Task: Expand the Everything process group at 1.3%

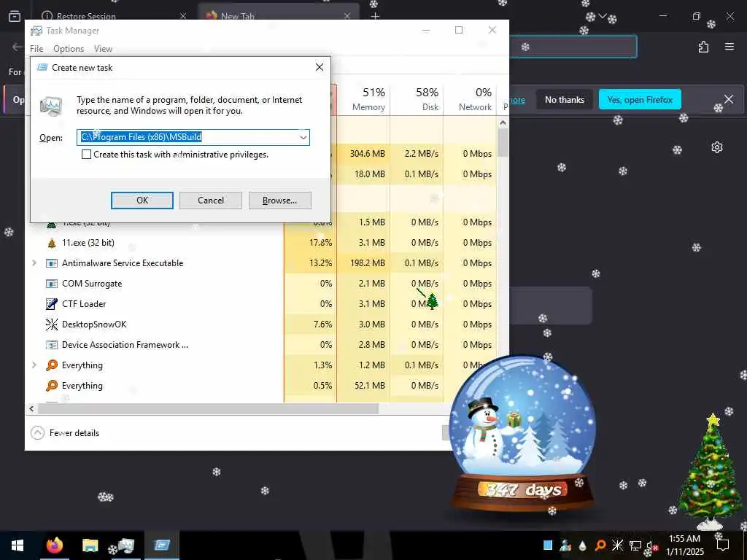Action: 34,365
